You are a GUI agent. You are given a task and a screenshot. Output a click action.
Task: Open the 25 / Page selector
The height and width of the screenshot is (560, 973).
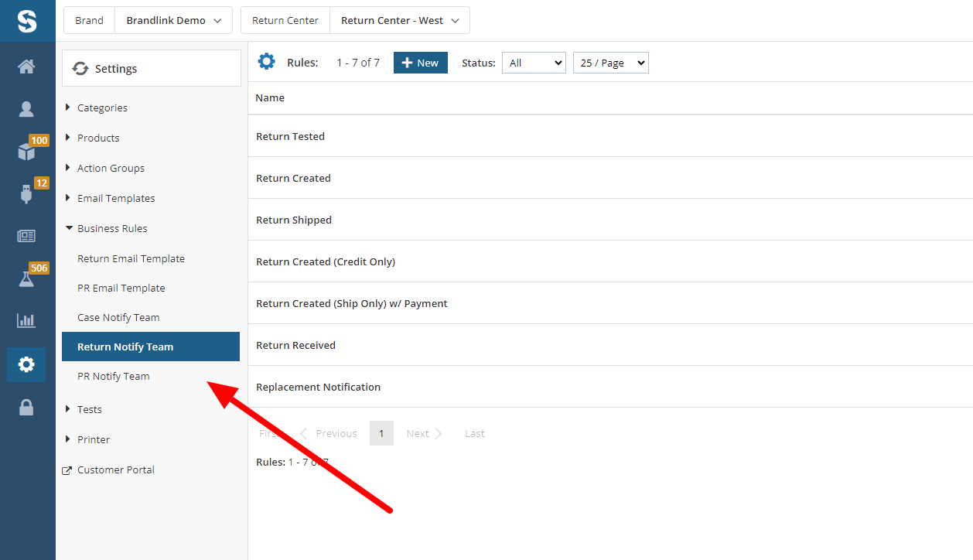(610, 63)
